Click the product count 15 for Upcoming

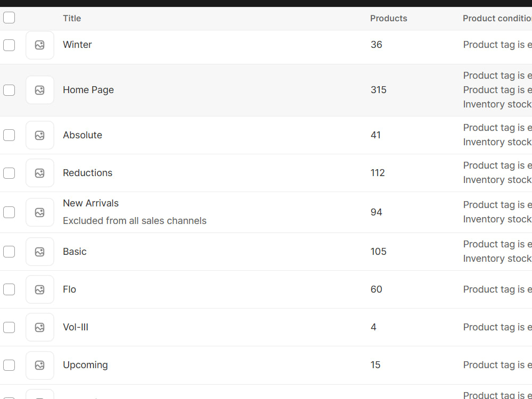click(375, 365)
